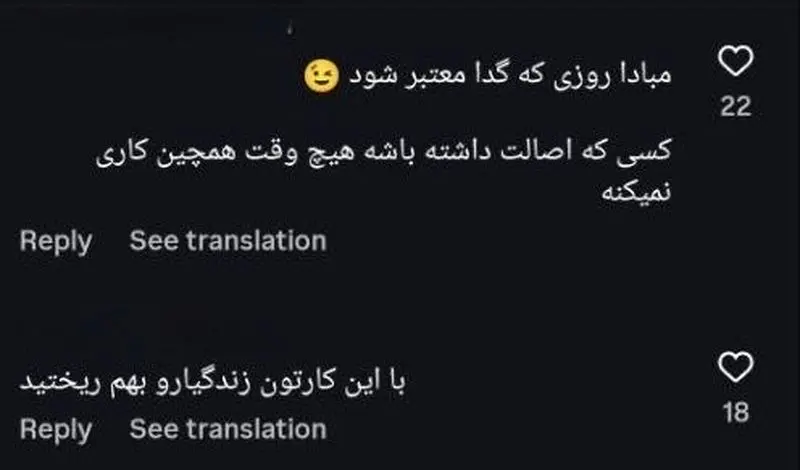Open the 18 likes count
The width and height of the screenshot is (800, 470).
736,412
